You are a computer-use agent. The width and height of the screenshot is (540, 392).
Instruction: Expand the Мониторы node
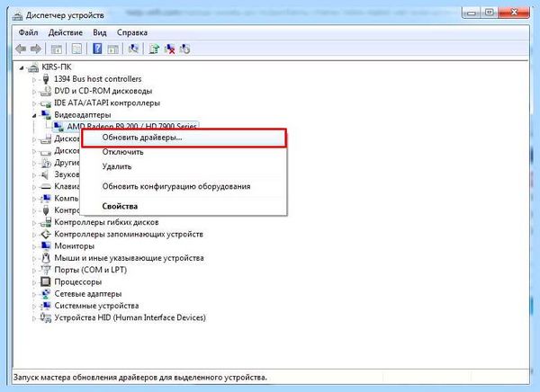(34, 246)
